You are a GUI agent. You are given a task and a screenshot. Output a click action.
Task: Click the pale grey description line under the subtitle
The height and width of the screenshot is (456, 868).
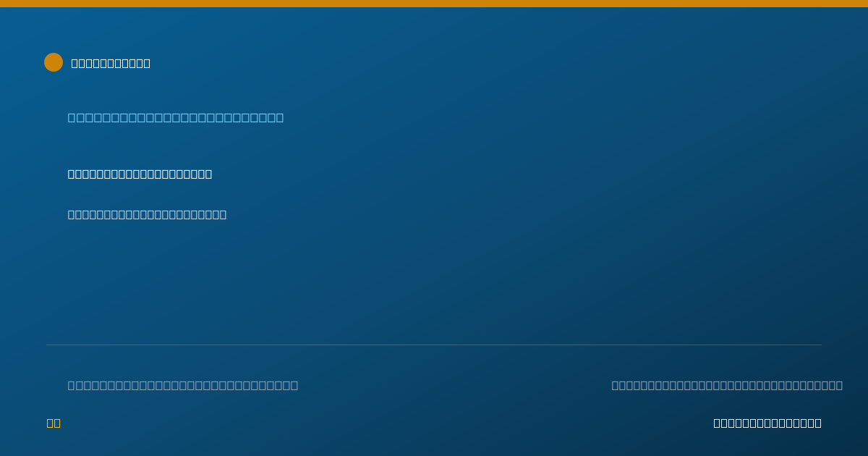pyautogui.click(x=147, y=214)
